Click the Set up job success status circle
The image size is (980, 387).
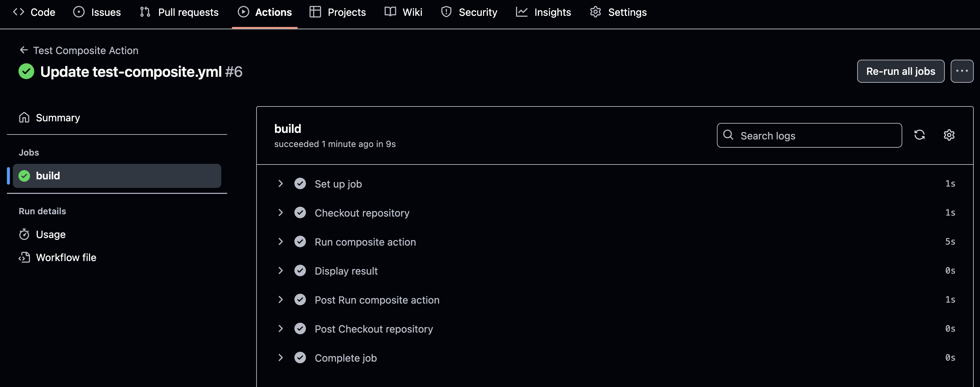pos(300,184)
